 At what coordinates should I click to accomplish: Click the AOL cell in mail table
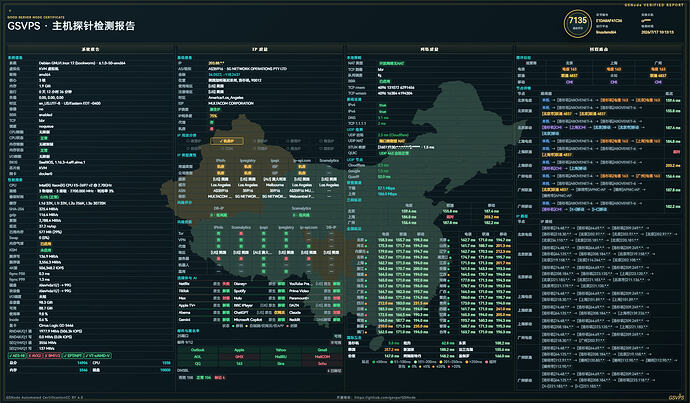[198, 357]
